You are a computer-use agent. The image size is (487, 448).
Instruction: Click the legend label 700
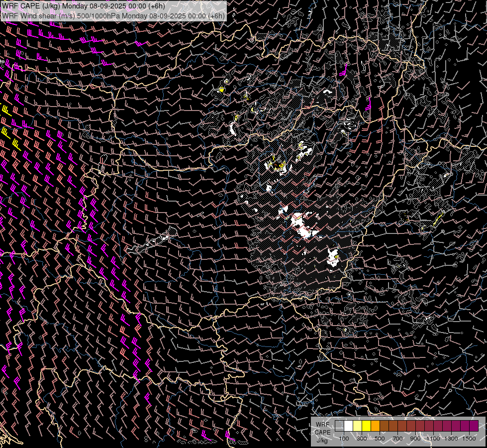(x=397, y=439)
